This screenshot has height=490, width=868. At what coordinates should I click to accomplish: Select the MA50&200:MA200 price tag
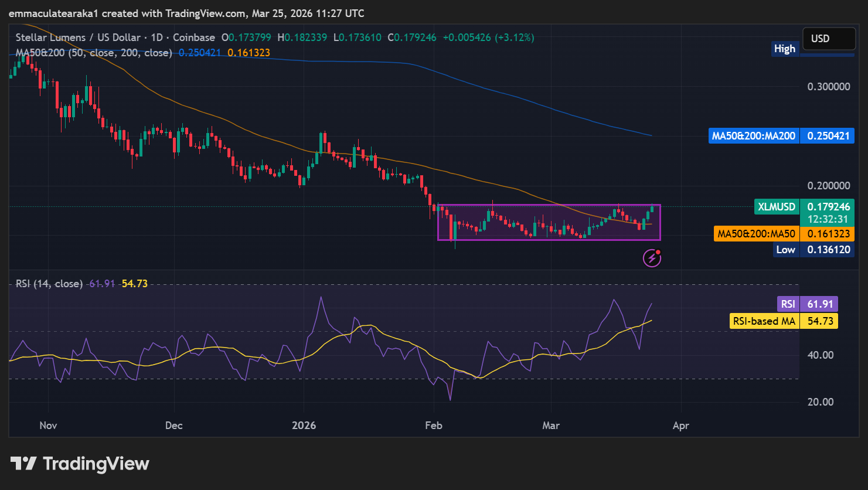(x=753, y=136)
